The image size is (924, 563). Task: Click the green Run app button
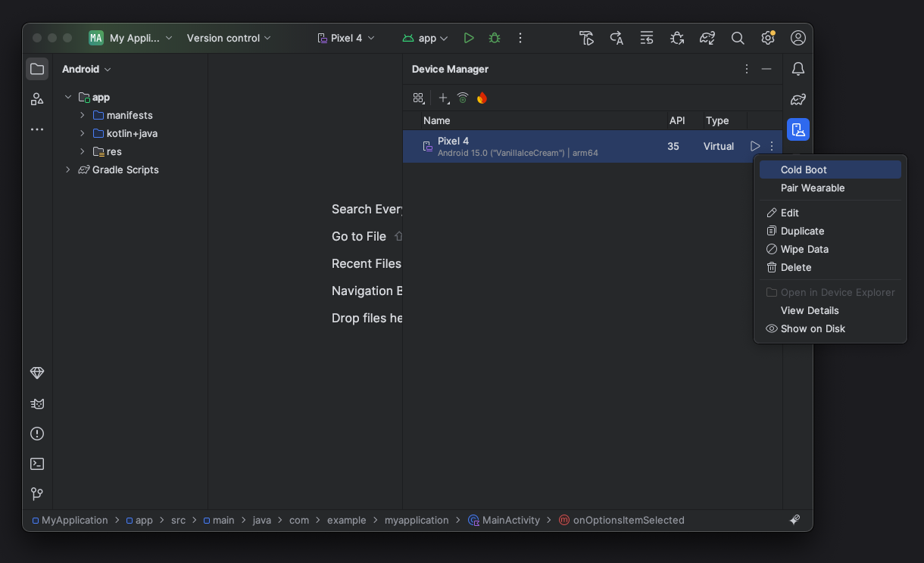tap(469, 38)
